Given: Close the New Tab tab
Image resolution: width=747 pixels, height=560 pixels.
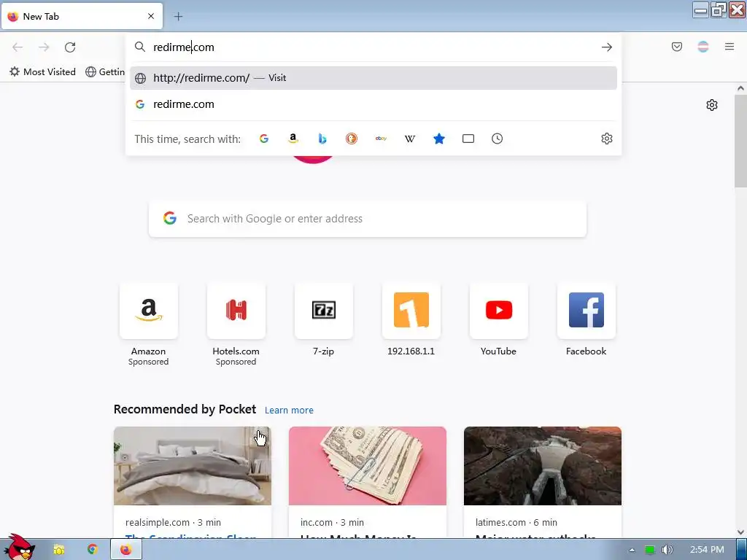Looking at the screenshot, I should (x=151, y=16).
